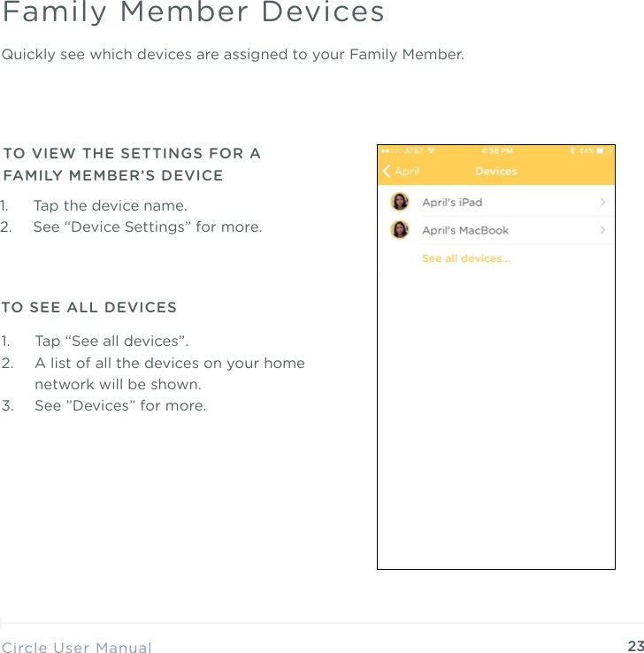The height and width of the screenshot is (653, 644).
Task: Click the signal strength dots
Action: [x=390, y=150]
